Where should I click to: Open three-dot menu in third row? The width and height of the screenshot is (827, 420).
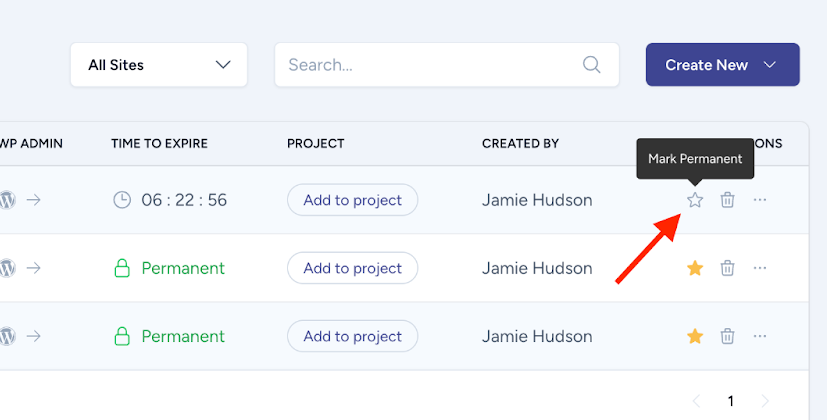tap(760, 336)
